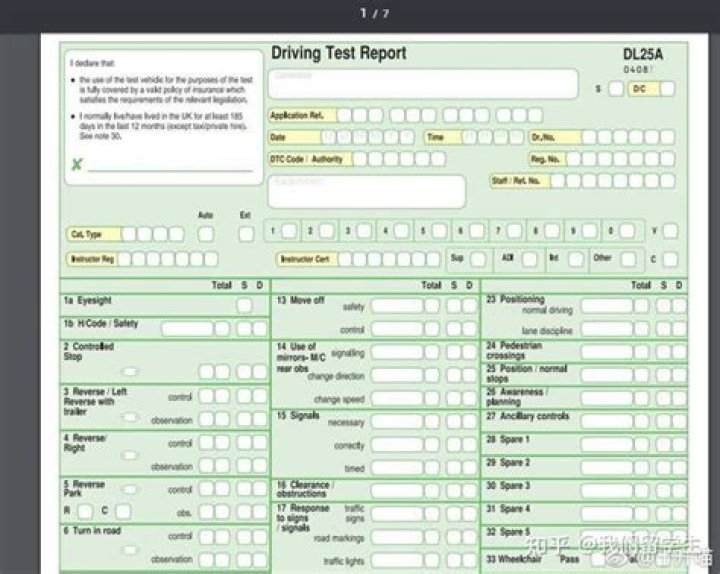Click the large field below DTC Code

click(x=366, y=191)
